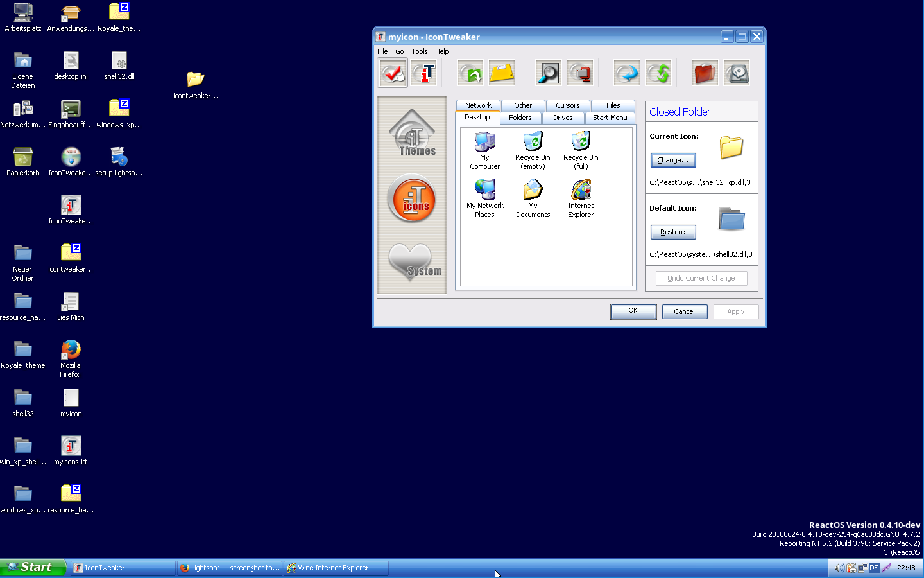Open the red folder toolbar icon
924x578 pixels.
coord(705,72)
